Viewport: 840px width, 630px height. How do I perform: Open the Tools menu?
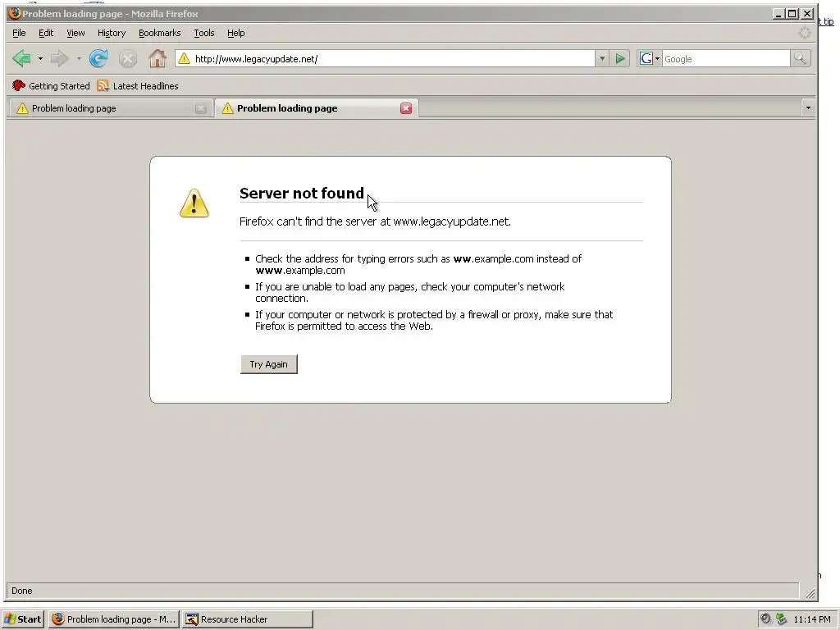point(204,33)
